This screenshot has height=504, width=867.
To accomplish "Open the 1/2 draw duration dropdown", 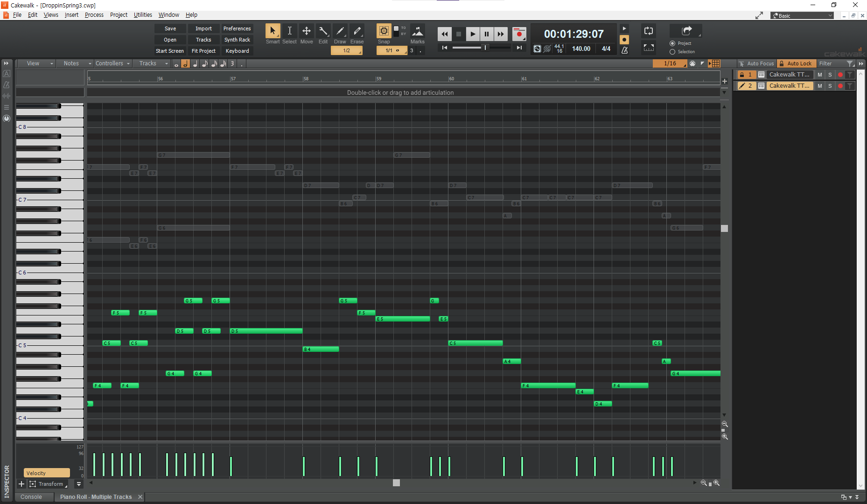I will [x=346, y=50].
